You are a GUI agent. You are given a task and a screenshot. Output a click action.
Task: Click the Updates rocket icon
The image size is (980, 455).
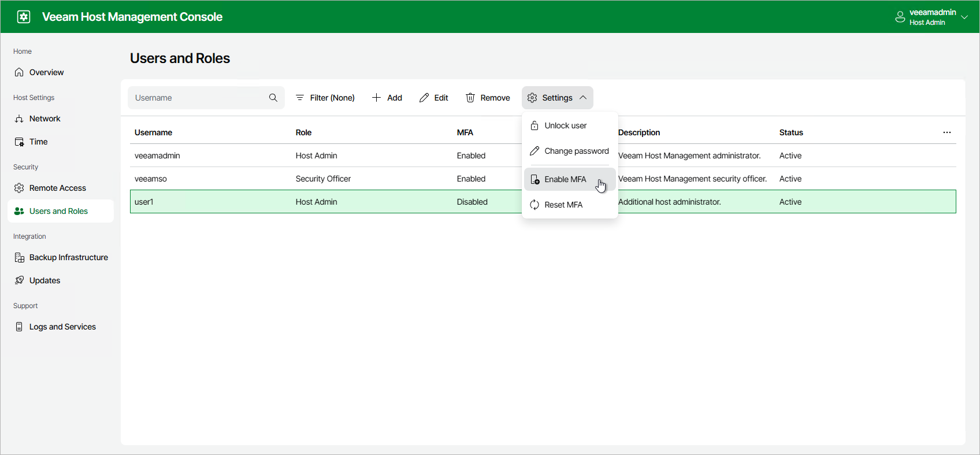[19, 280]
